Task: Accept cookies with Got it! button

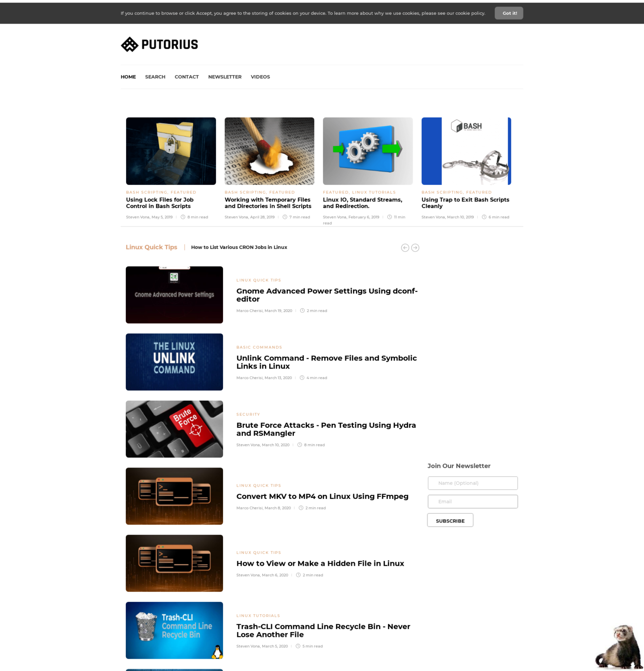Action: (509, 13)
